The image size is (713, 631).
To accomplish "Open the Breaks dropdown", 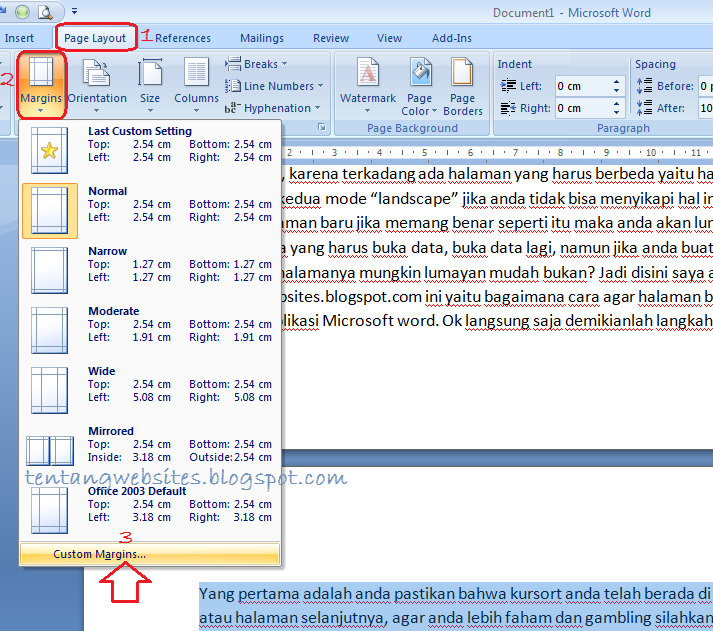I will (256, 64).
